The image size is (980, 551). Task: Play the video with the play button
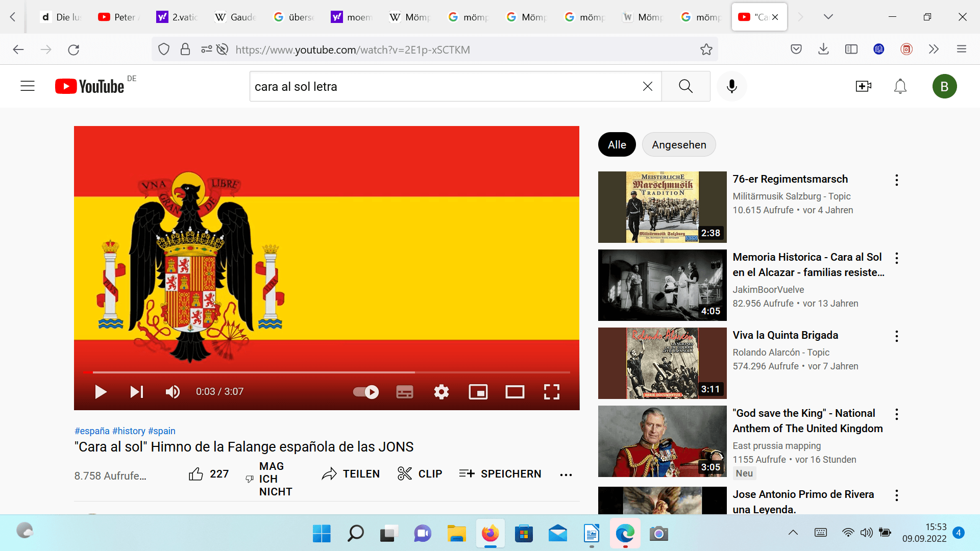point(101,392)
